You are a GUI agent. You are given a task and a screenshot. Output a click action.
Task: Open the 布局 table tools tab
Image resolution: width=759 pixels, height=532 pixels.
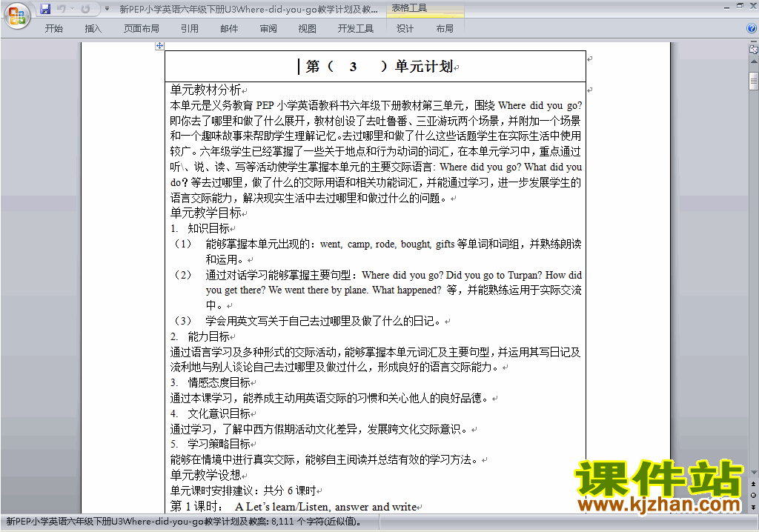(445, 29)
